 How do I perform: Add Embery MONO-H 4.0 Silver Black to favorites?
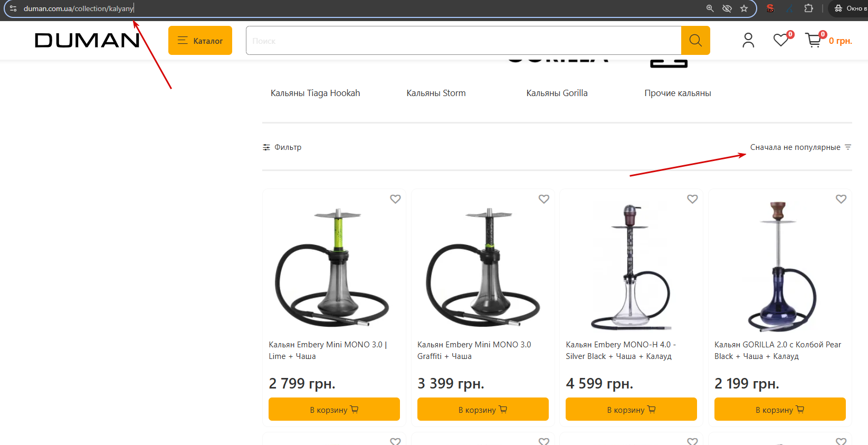692,199
